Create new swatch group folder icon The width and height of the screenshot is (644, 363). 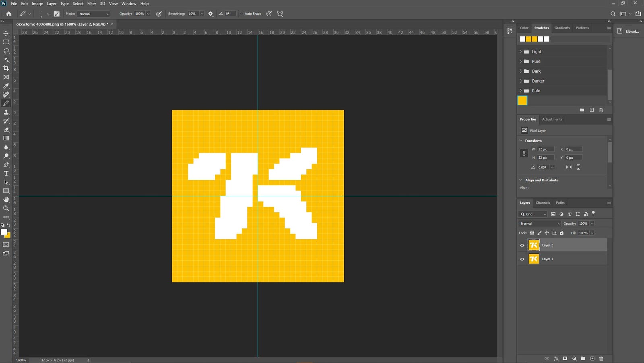pos(582,110)
